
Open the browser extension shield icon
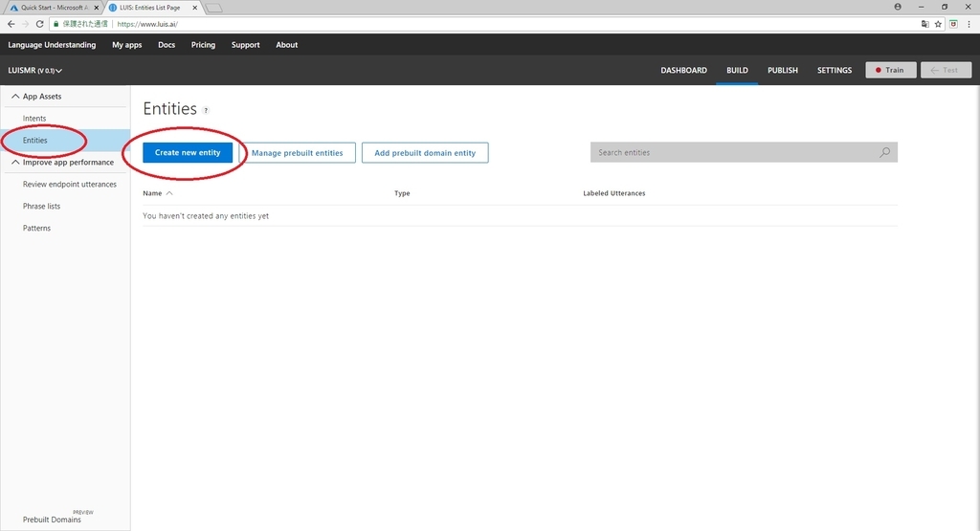click(953, 24)
